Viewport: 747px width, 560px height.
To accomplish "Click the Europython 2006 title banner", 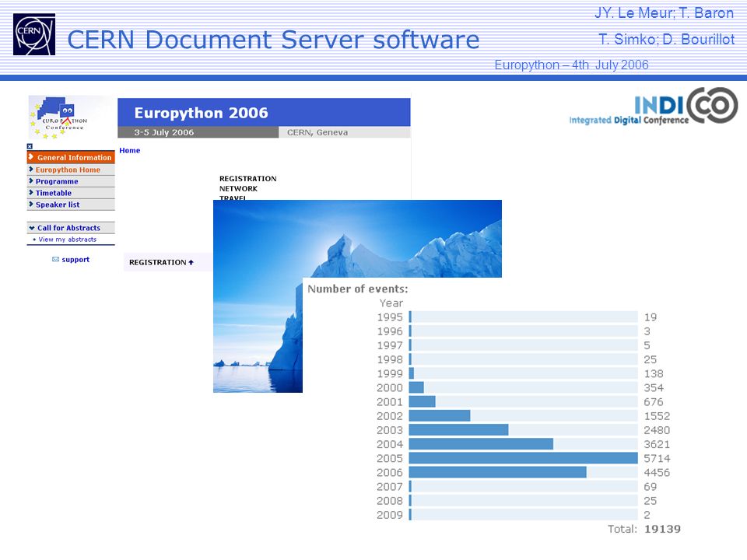I will pyautogui.click(x=264, y=112).
